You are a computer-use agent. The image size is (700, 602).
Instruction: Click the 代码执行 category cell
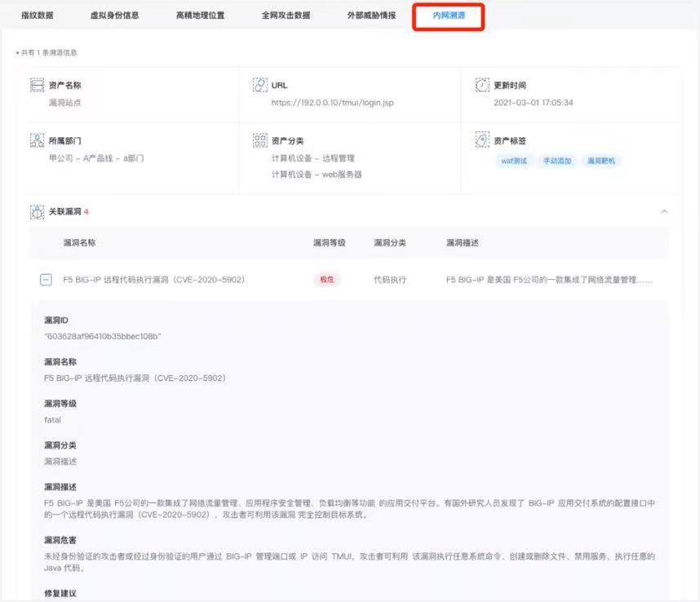coord(390,280)
